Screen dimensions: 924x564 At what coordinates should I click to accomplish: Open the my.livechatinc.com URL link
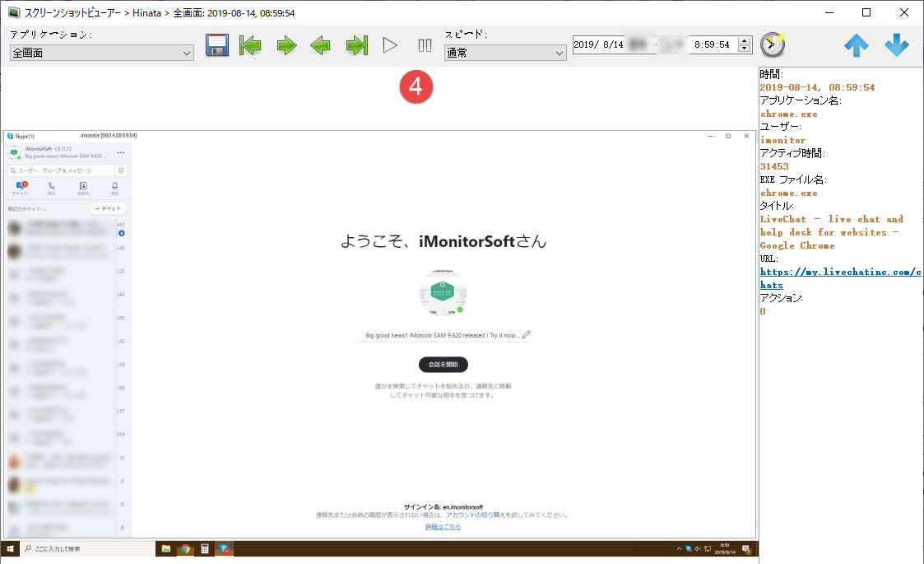point(840,277)
